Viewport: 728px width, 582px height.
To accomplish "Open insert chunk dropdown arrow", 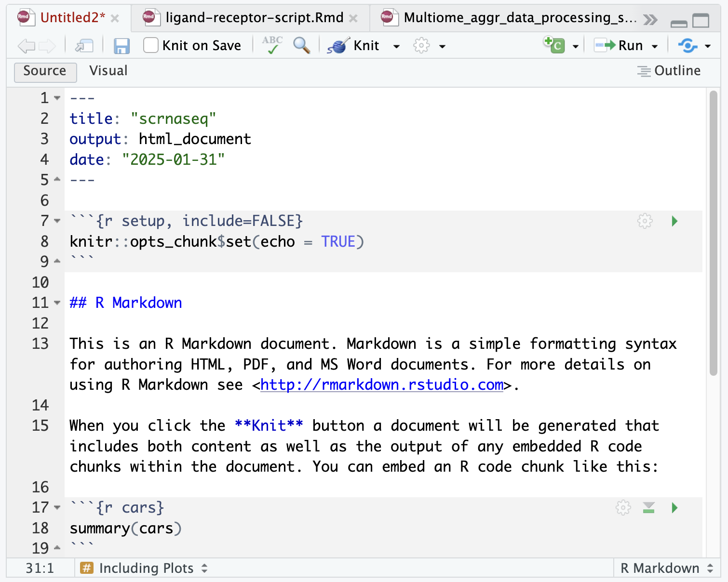I will pos(575,47).
